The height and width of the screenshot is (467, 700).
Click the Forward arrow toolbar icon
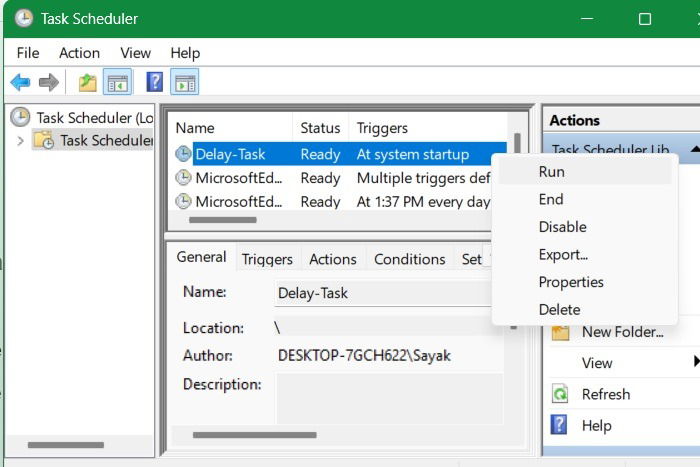tap(48, 82)
